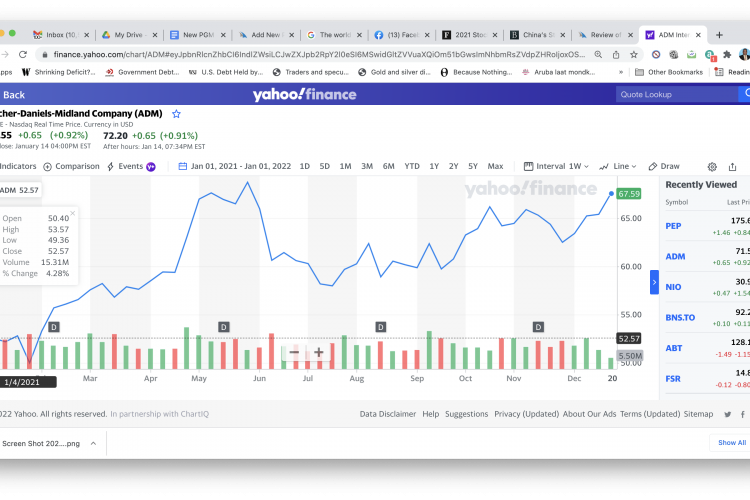
Task: Close the ADM Inter browser tab
Action: pyautogui.click(x=698, y=35)
